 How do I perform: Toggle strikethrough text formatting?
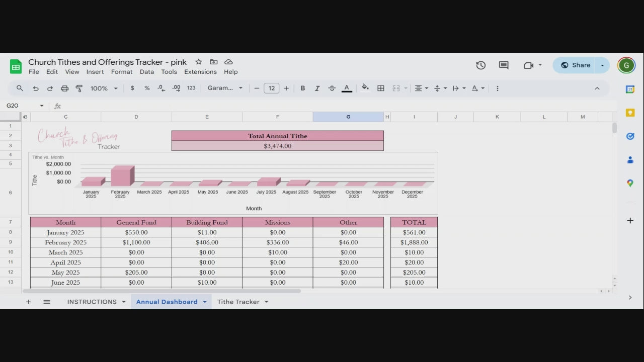(x=332, y=88)
